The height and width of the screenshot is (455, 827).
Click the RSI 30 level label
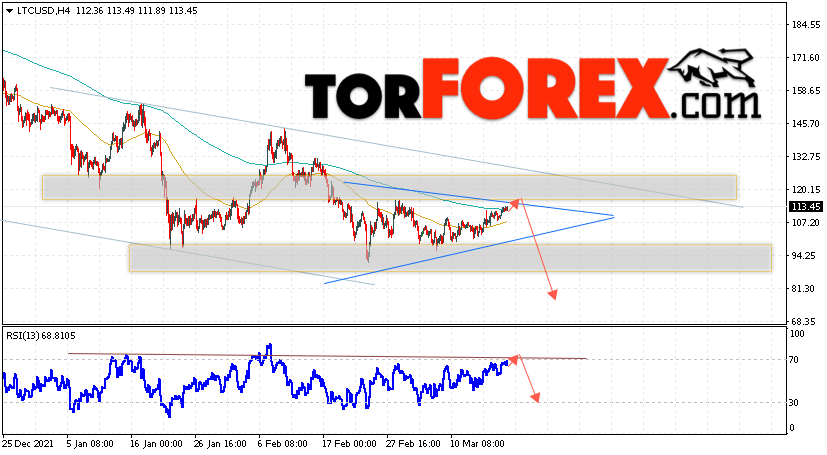794,402
